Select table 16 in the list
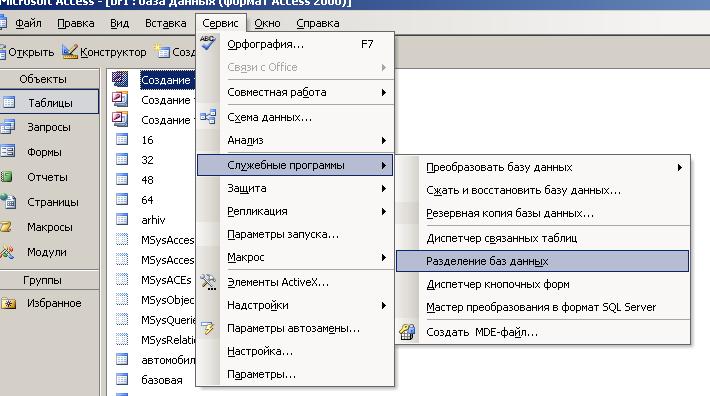The width and height of the screenshot is (710, 396). pos(147,140)
